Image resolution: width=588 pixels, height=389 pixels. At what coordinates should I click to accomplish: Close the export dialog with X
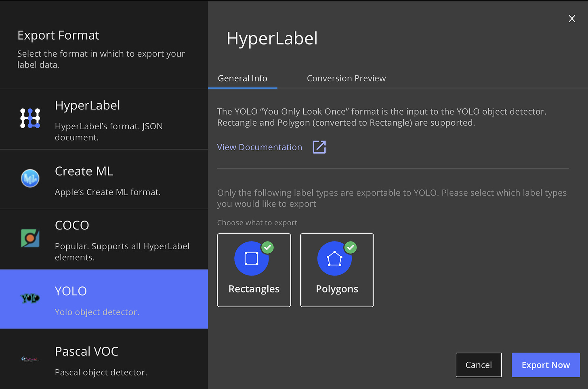[x=572, y=19]
